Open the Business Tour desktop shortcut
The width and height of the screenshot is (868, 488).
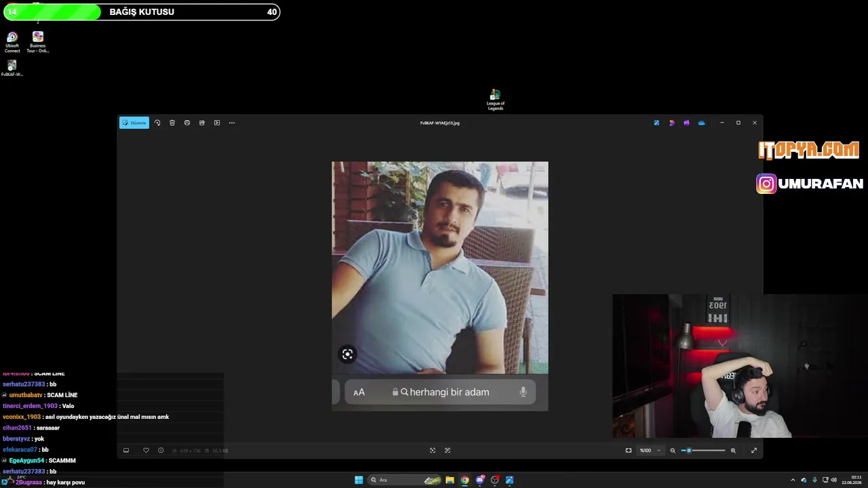tap(38, 42)
